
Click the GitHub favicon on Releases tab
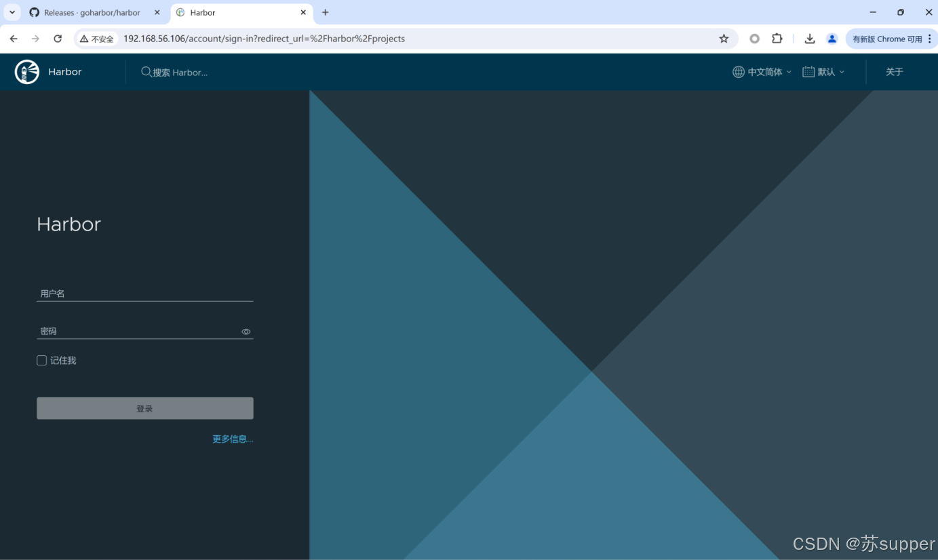click(x=35, y=12)
